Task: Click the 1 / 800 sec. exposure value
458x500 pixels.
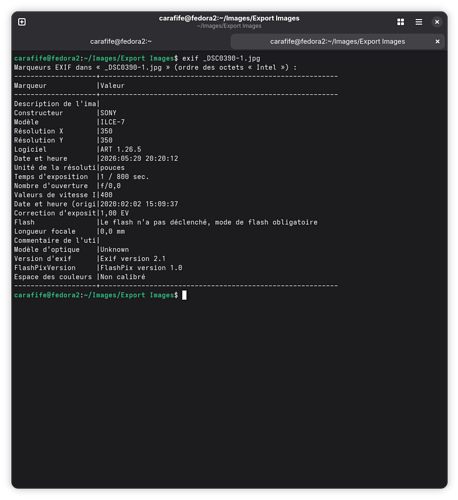Action: (125, 177)
